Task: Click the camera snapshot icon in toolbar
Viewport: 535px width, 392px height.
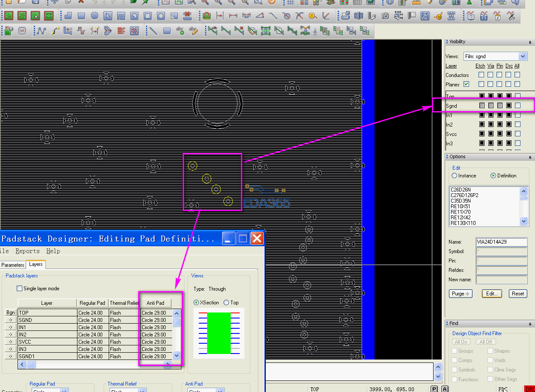Action: click(385, 16)
